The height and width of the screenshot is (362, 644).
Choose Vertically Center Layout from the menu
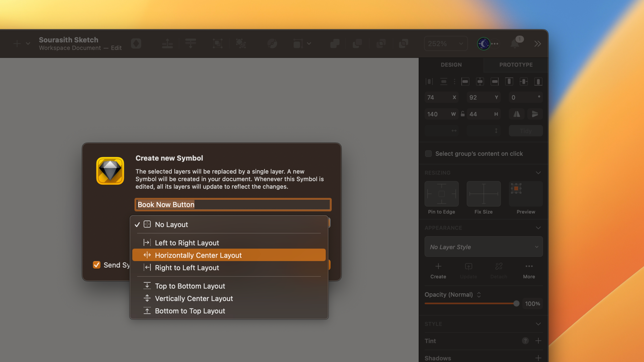194,298
